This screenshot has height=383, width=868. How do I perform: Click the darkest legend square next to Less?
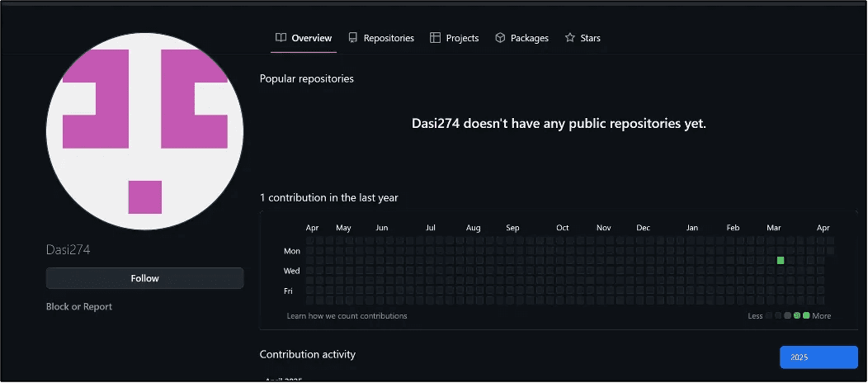[768, 315]
